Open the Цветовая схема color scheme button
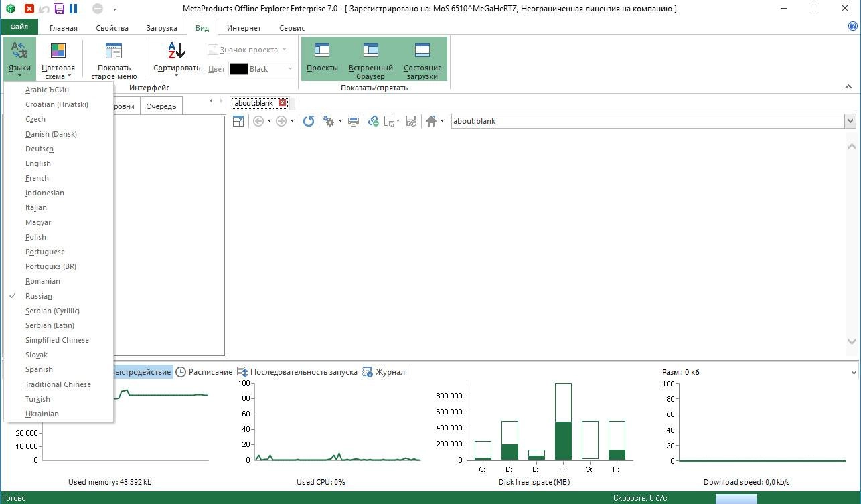 58,59
